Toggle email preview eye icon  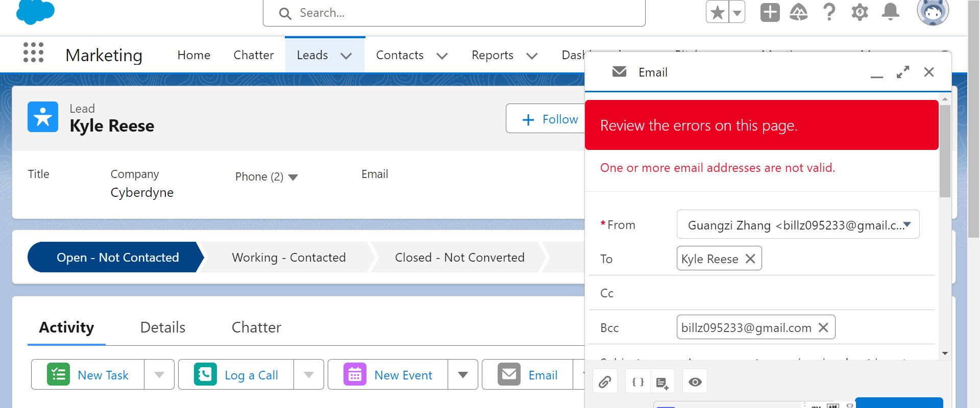695,381
